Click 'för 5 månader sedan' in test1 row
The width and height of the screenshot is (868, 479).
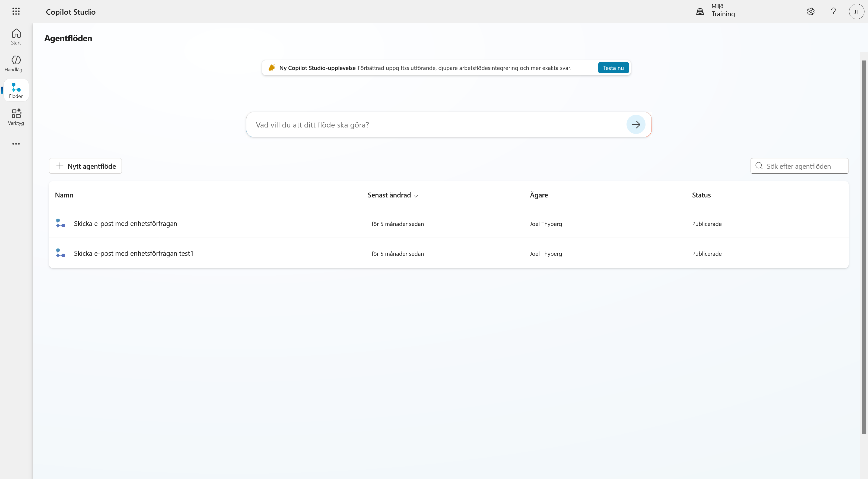pyautogui.click(x=398, y=254)
